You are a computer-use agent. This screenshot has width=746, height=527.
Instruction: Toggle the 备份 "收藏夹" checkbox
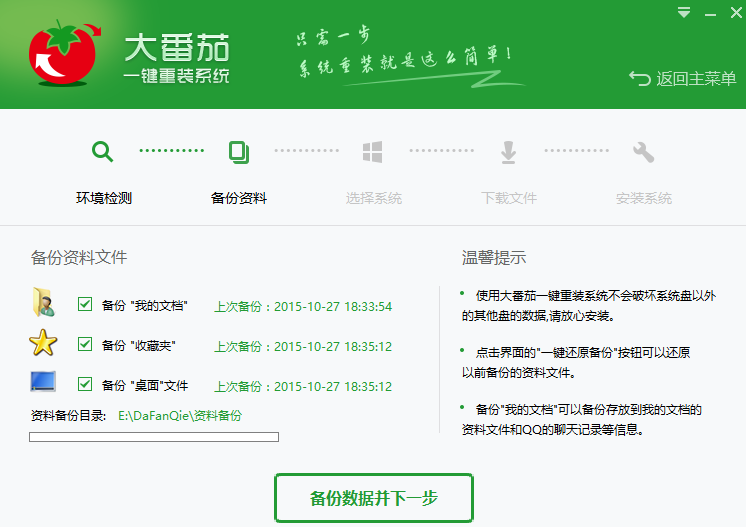coord(85,344)
